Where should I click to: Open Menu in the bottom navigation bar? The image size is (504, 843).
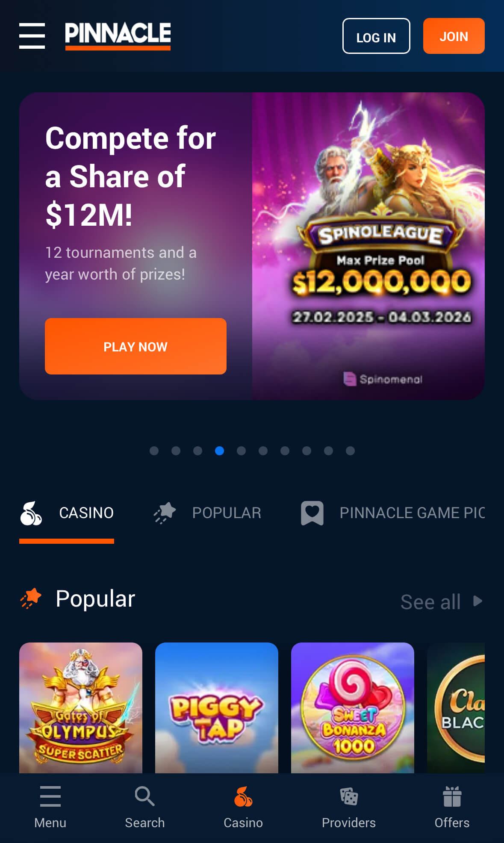point(50,807)
